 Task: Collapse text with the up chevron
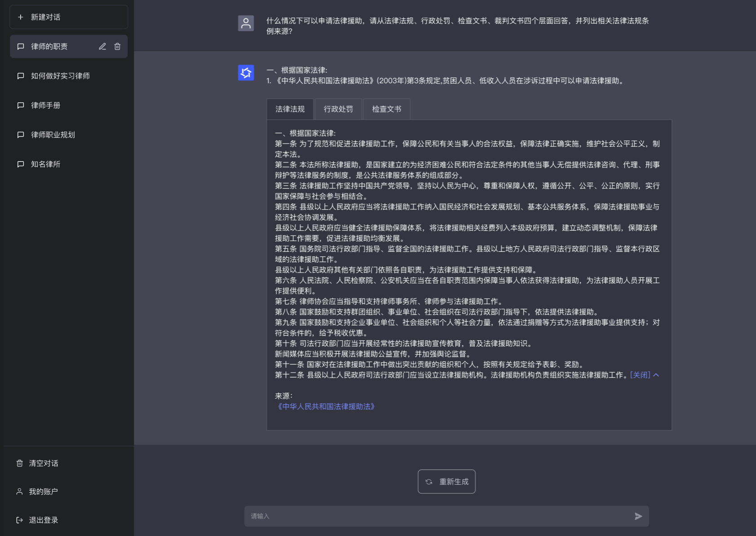click(x=656, y=375)
